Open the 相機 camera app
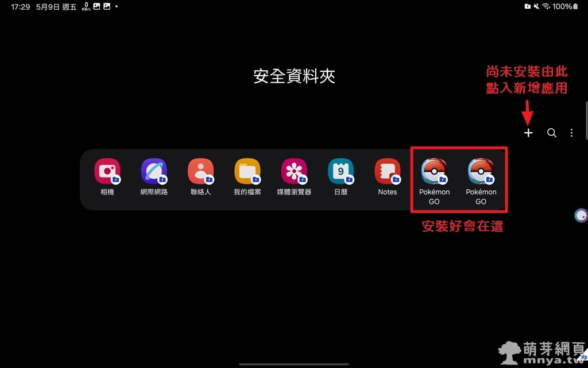 (107, 171)
